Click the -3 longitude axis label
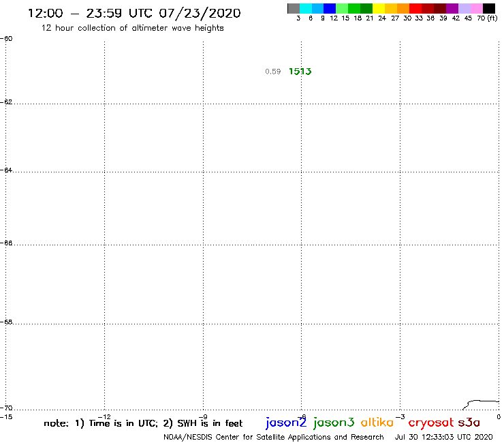504x443 pixels. 400,417
